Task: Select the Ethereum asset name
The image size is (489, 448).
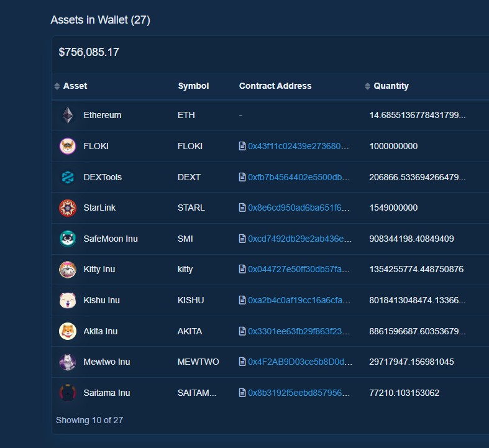Action: (103, 116)
